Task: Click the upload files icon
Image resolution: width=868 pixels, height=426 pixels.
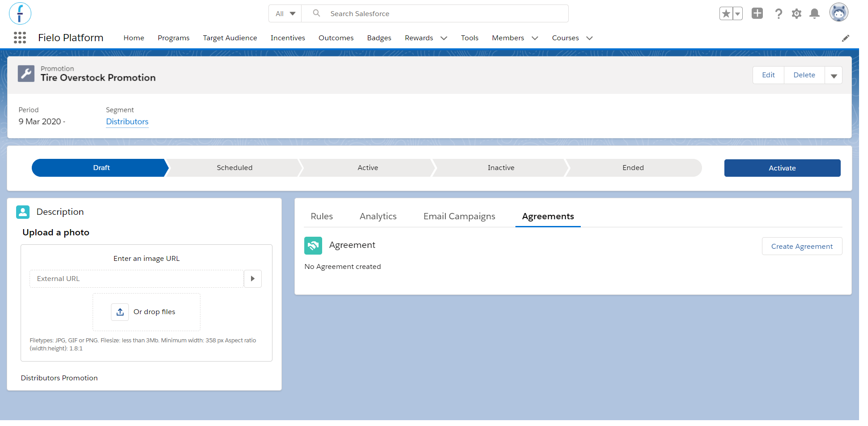Action: (x=120, y=312)
